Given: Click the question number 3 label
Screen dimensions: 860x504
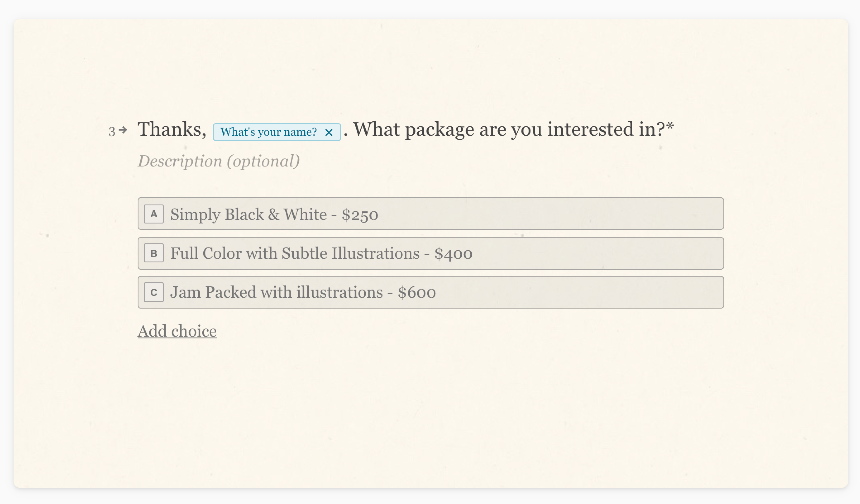Looking at the screenshot, I should pyautogui.click(x=112, y=131).
